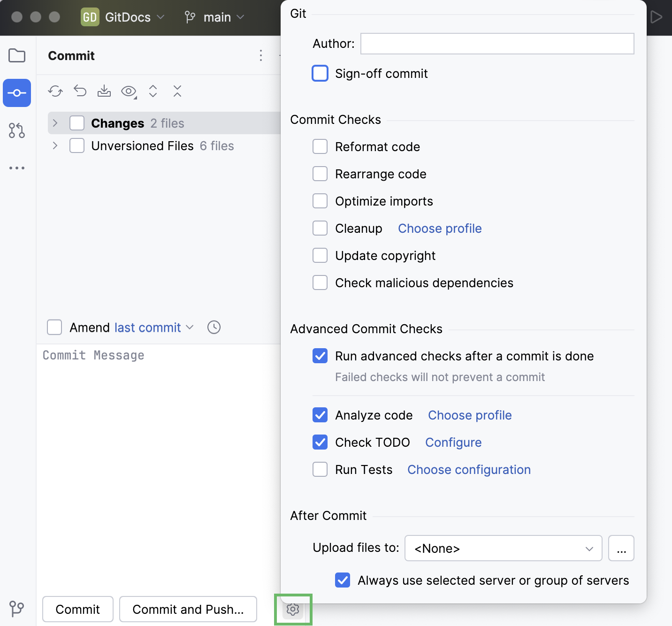Enable the Reformat code checkbox
Image resolution: width=672 pixels, height=626 pixels.
(x=320, y=146)
